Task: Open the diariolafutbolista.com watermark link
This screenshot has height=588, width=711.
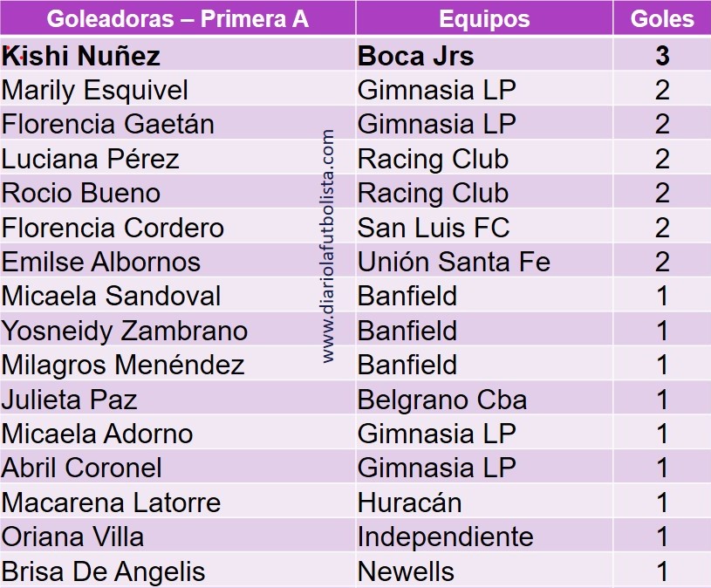Action: 329,246
